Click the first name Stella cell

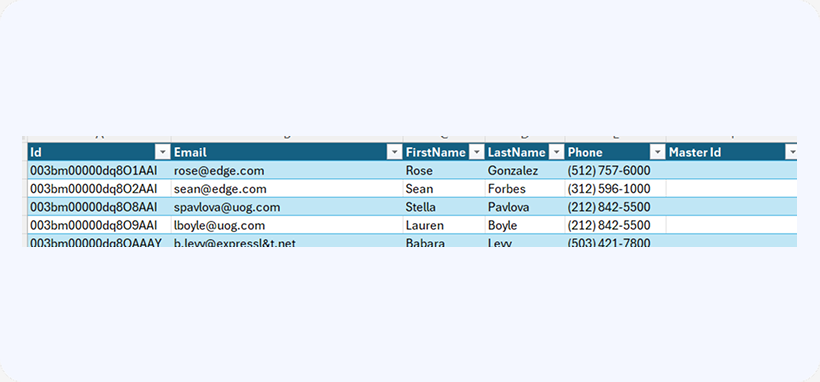pyautogui.click(x=443, y=207)
